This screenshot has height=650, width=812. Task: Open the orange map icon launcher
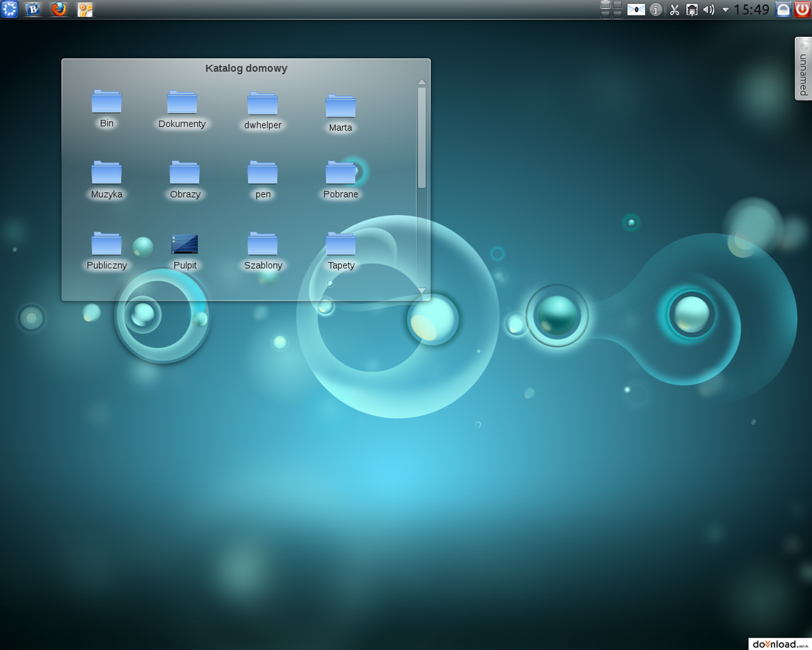[x=85, y=10]
